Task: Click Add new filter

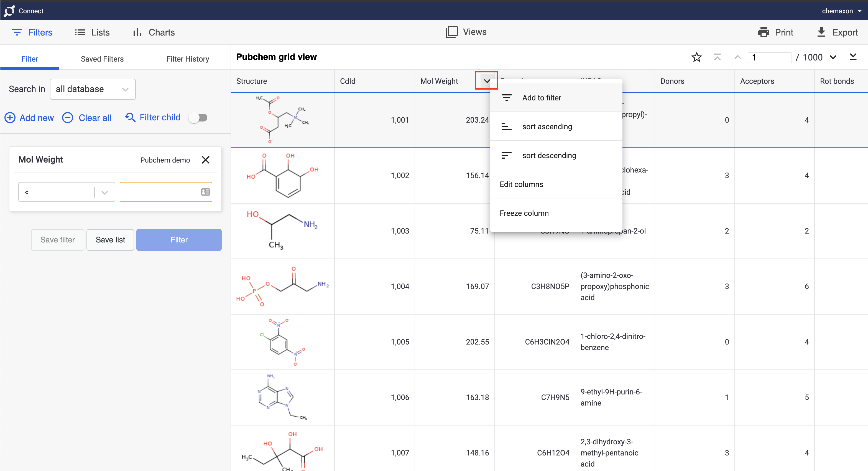Action: click(29, 118)
